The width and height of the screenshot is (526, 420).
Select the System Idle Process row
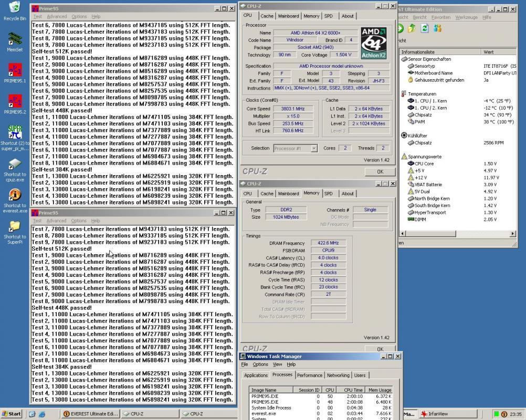(x=321, y=407)
